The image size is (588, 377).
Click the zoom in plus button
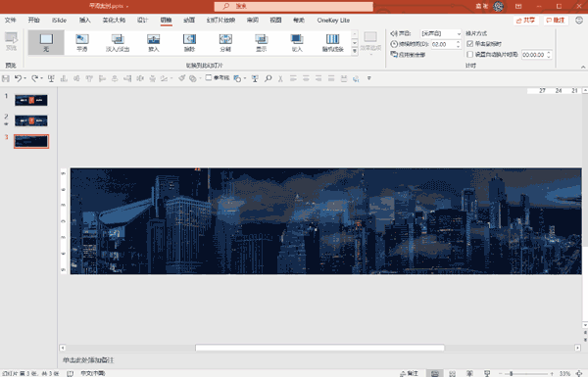[x=552, y=373]
